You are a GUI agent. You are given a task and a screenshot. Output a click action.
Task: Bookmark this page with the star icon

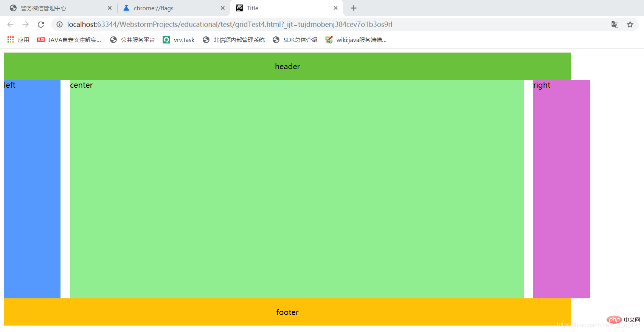pyautogui.click(x=630, y=25)
